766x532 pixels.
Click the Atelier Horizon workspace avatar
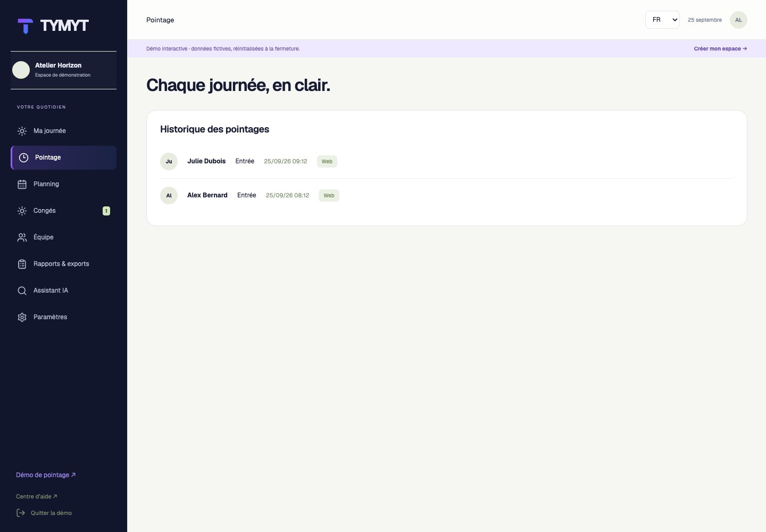(21, 70)
